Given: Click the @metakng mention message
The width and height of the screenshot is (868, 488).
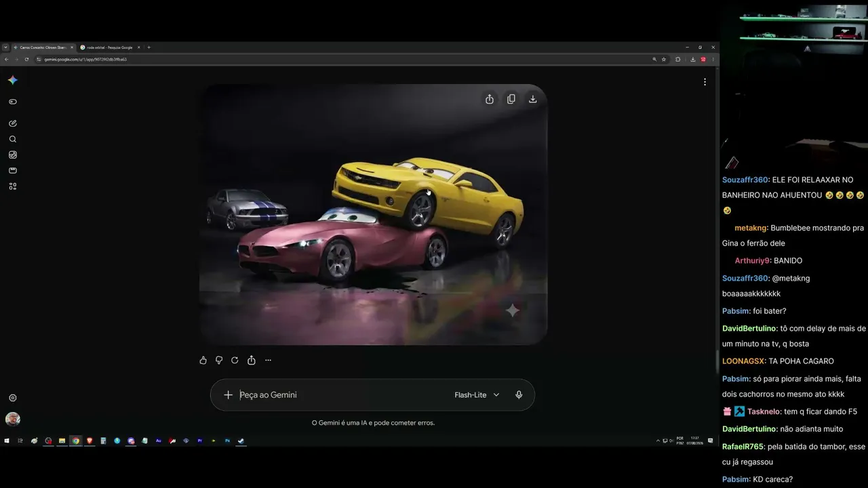Looking at the screenshot, I should click(766, 286).
